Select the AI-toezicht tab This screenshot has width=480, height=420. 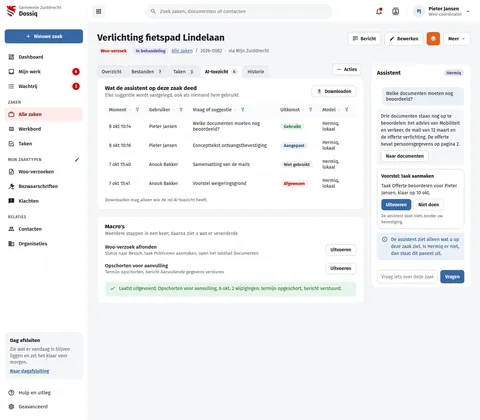click(220, 72)
